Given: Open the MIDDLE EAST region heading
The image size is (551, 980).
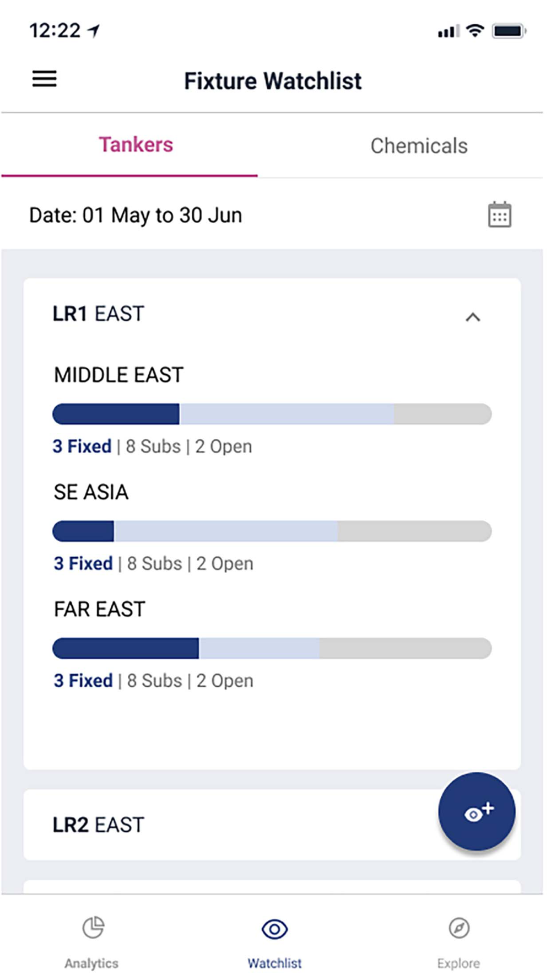Looking at the screenshot, I should [118, 375].
